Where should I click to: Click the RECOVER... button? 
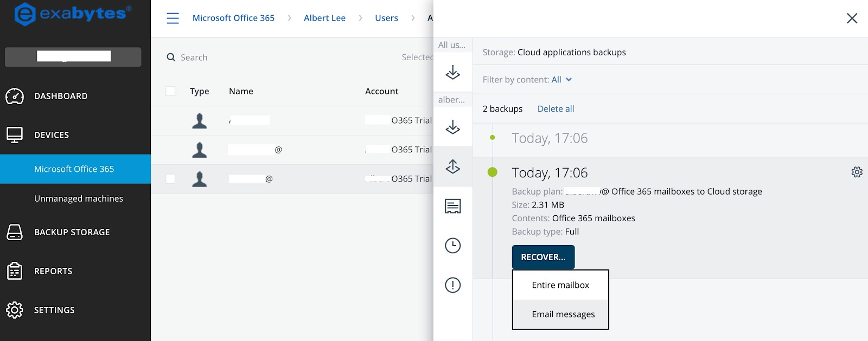click(543, 258)
